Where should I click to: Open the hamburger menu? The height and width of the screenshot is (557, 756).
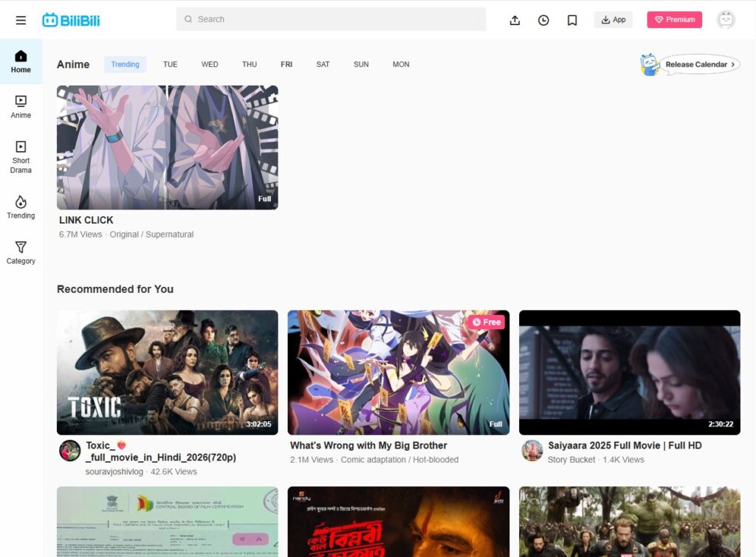[x=21, y=20]
